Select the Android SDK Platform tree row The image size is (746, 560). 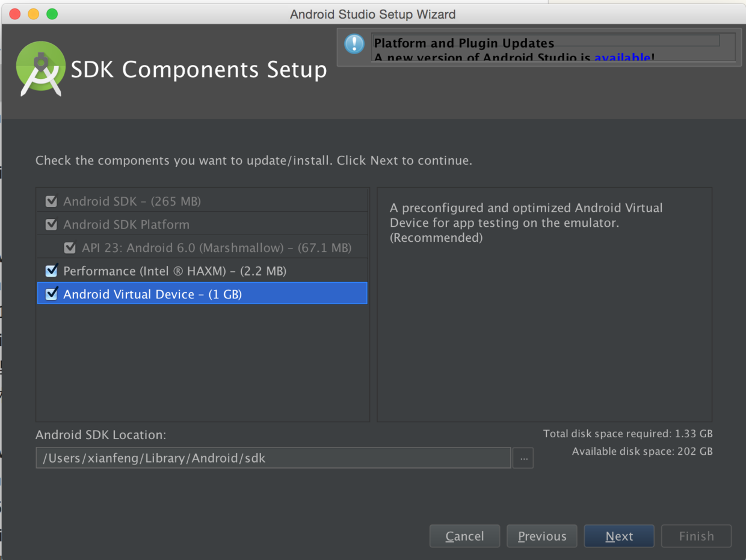click(x=126, y=224)
